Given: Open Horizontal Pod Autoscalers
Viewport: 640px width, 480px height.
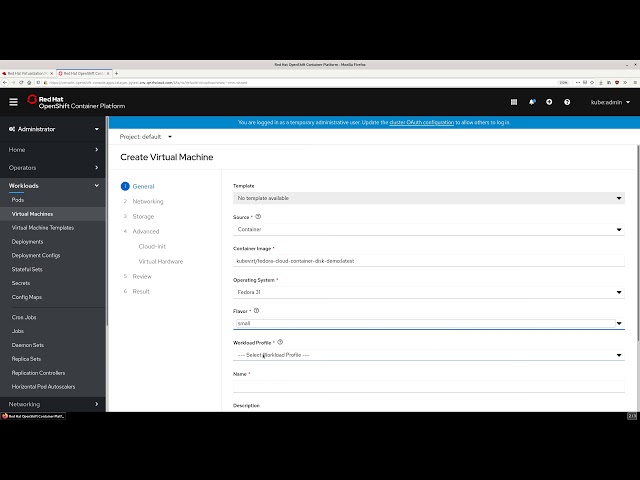Looking at the screenshot, I should click(x=43, y=387).
